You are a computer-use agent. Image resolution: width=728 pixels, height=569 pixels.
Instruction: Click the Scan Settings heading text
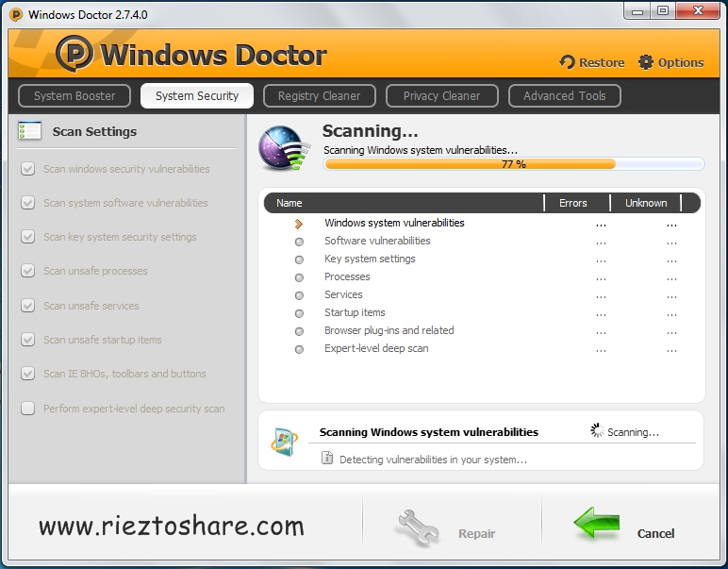(x=94, y=131)
